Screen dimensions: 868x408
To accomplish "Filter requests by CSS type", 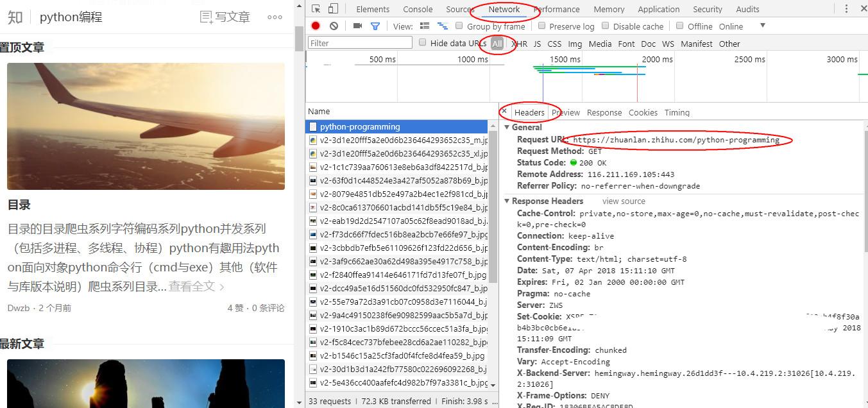I will pyautogui.click(x=554, y=44).
